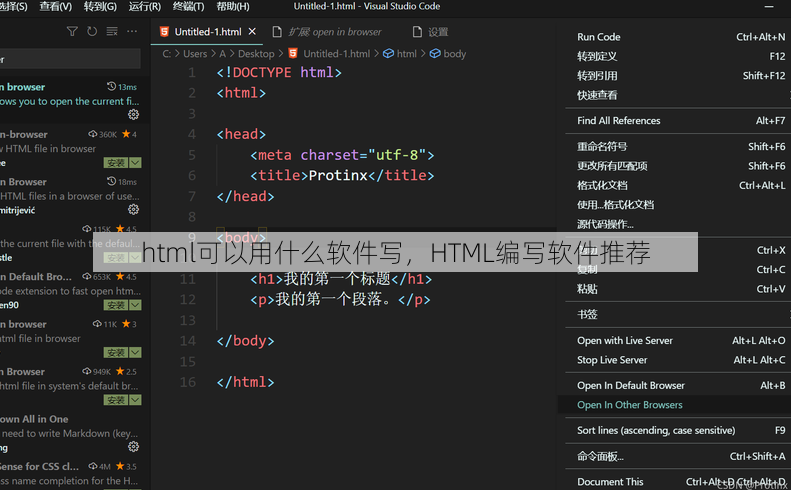This screenshot has height=490, width=791.
Task: Click the <!DOCTYPE html> code line
Action: click(279, 73)
